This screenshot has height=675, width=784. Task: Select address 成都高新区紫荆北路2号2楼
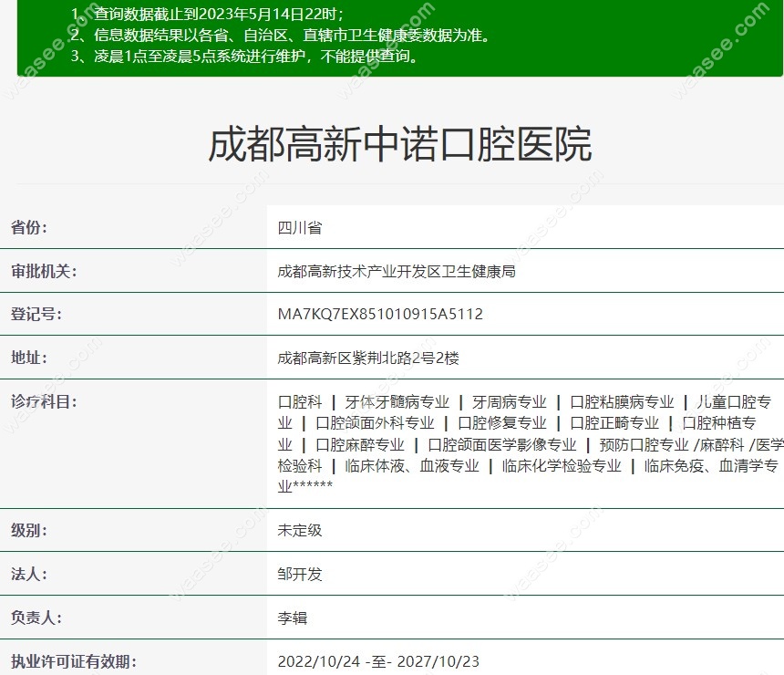tap(368, 358)
